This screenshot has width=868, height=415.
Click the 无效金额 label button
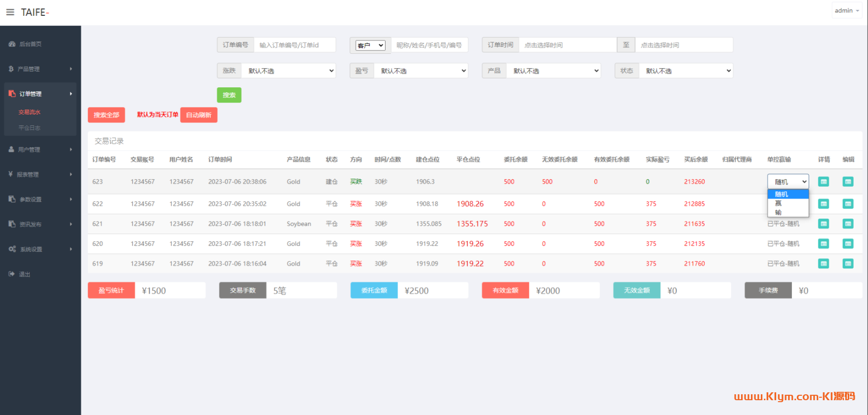coord(637,290)
